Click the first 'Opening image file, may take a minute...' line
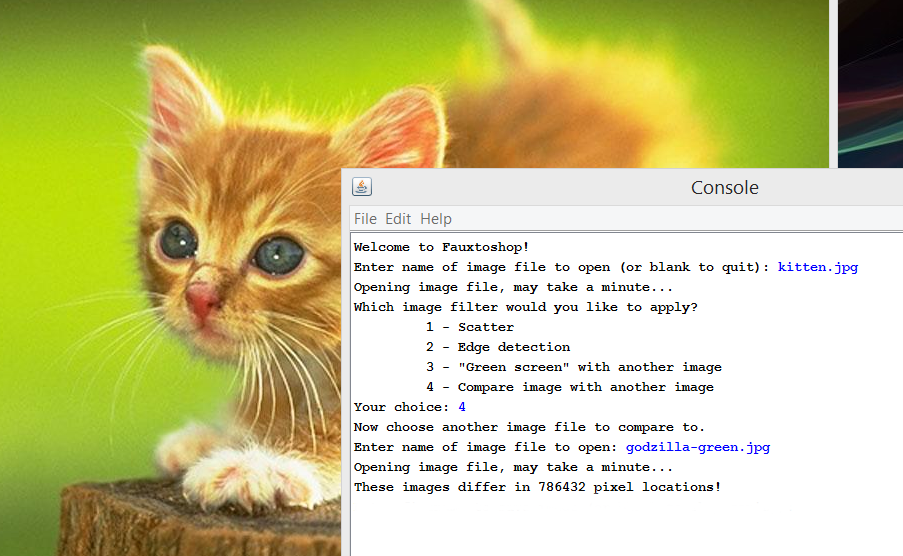 click(513, 287)
